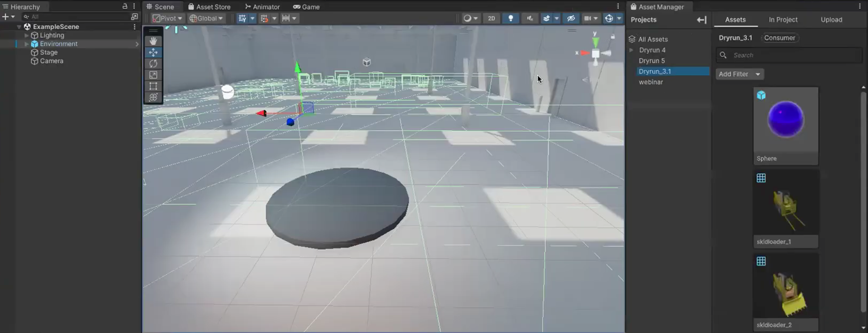Image resolution: width=868 pixels, height=333 pixels.
Task: Toggle scene lighting on or off
Action: point(511,18)
